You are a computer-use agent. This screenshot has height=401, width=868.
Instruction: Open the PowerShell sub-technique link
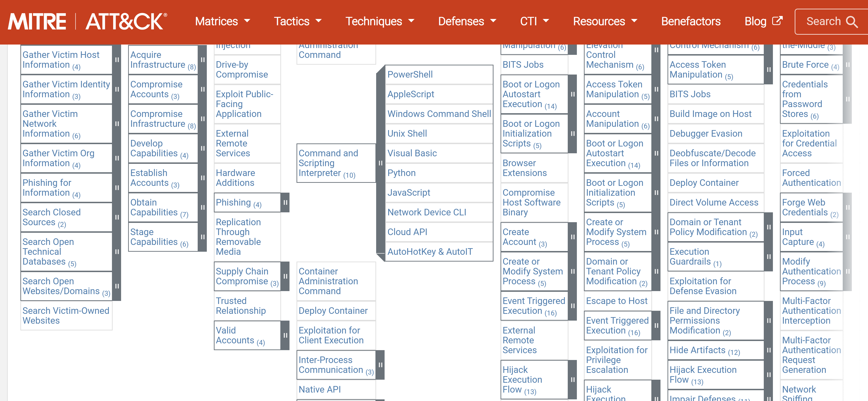(410, 75)
